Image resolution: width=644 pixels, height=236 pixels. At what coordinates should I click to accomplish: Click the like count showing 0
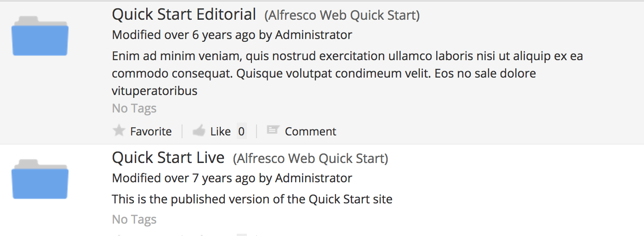[x=241, y=131]
